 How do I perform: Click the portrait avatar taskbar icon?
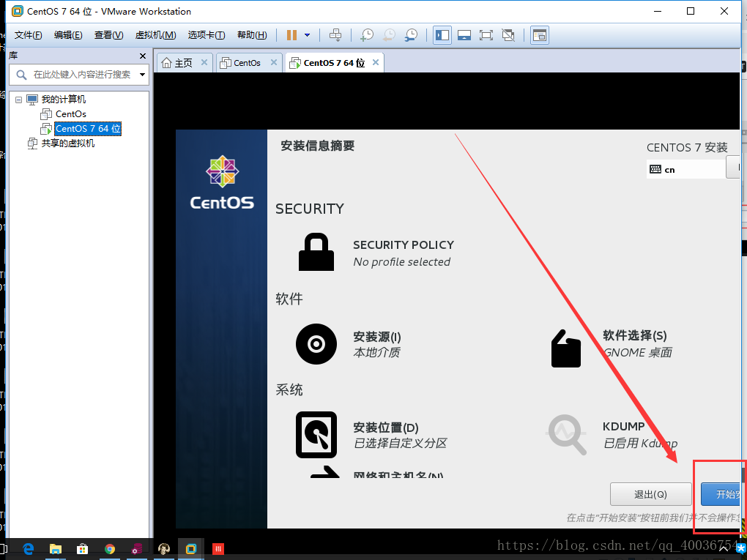(x=164, y=549)
